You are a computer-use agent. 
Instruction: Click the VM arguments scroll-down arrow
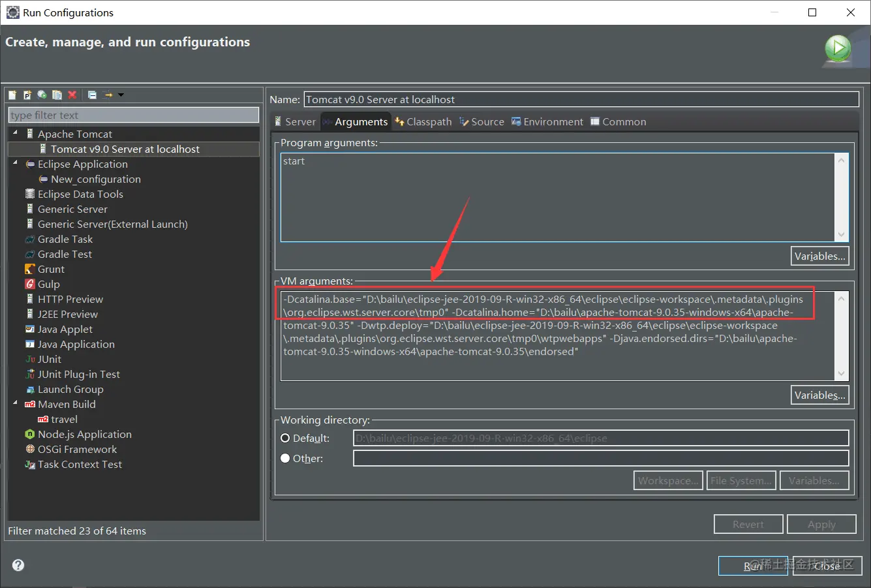(x=842, y=373)
